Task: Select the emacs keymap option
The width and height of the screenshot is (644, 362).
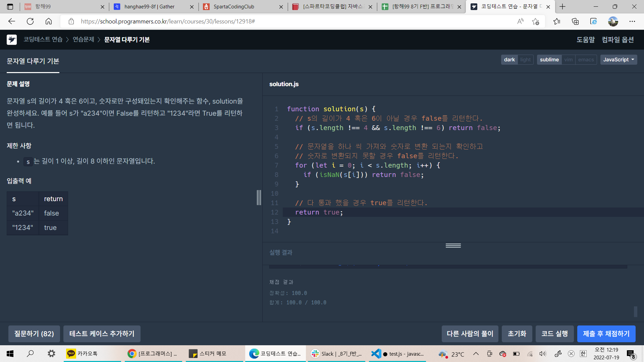Action: click(586, 60)
